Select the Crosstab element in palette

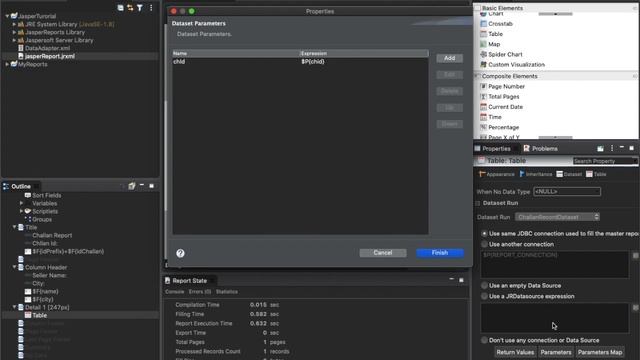tap(500, 24)
